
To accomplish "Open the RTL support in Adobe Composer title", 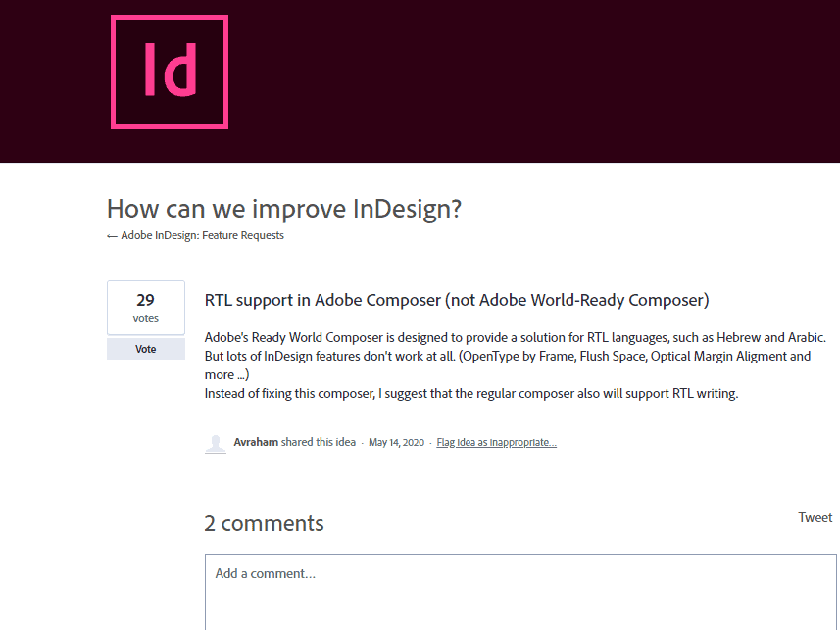I will (457, 300).
